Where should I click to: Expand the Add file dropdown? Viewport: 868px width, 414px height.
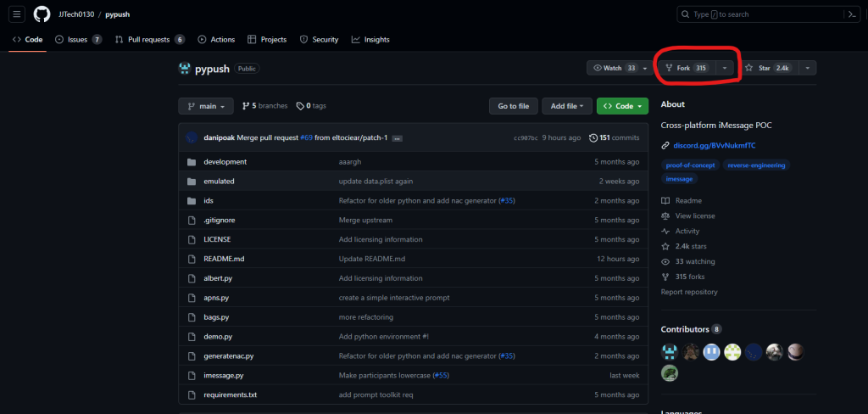tap(567, 106)
